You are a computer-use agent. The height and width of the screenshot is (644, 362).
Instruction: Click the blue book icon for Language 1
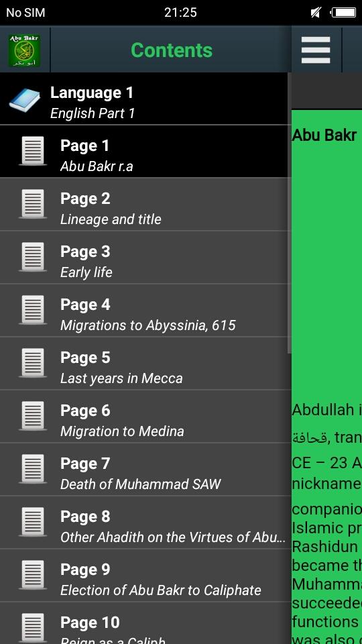click(25, 100)
